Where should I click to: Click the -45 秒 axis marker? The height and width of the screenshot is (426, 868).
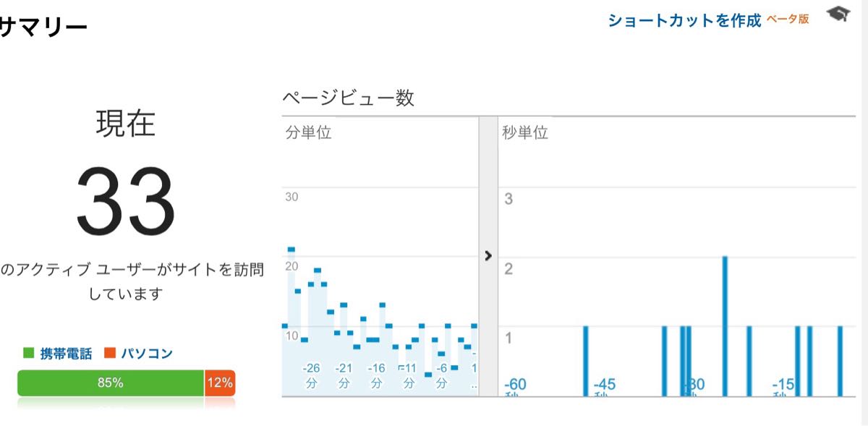coord(604,387)
